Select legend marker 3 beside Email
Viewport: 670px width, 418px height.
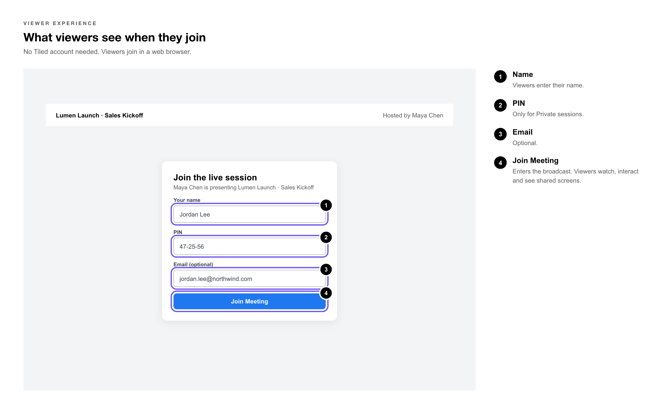[500, 134]
